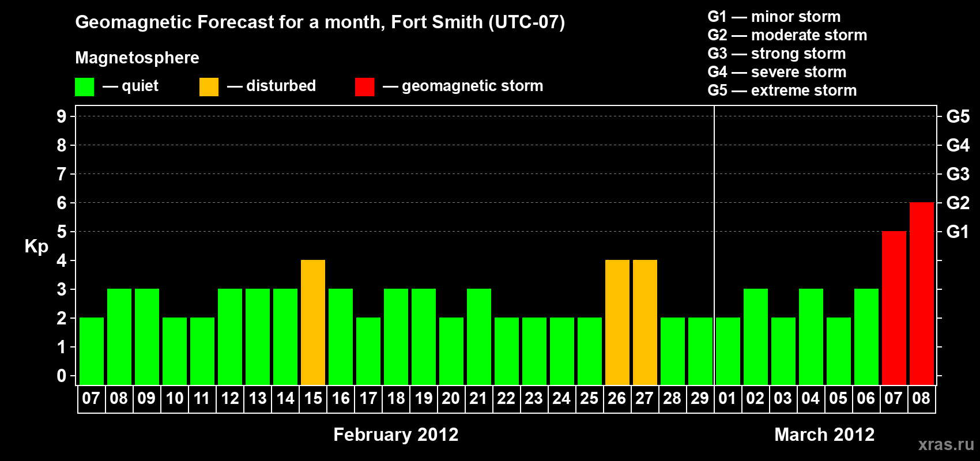Click date label 11 under February
This screenshot has height=461, width=980.
pyautogui.click(x=202, y=398)
